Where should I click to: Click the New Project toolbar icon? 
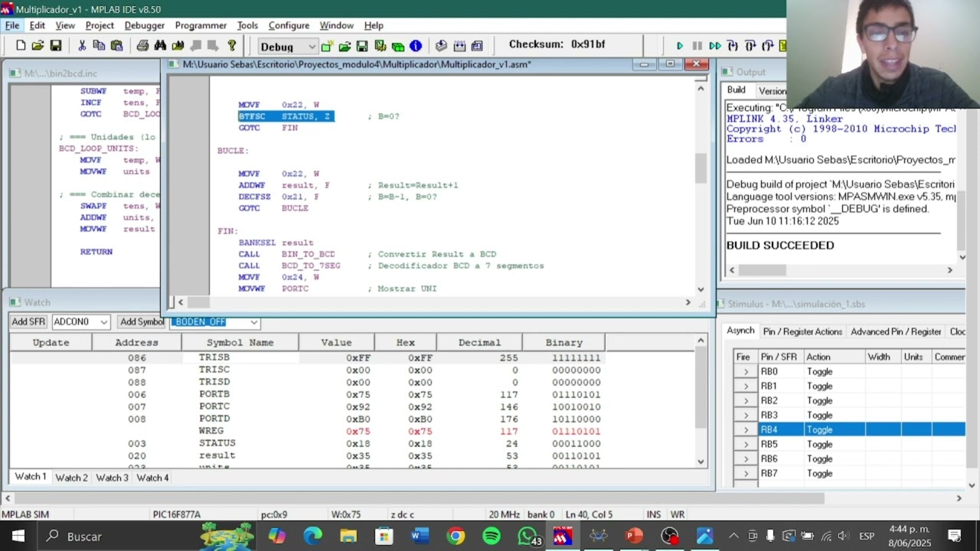327,46
